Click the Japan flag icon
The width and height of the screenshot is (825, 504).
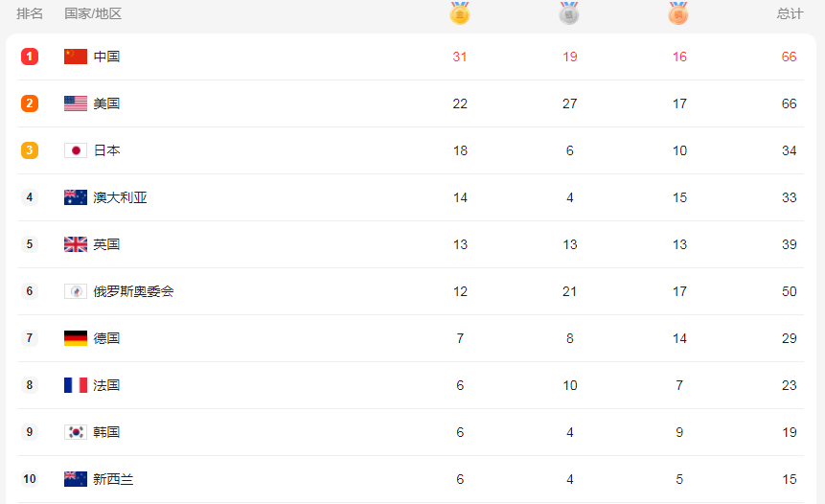[x=76, y=150]
